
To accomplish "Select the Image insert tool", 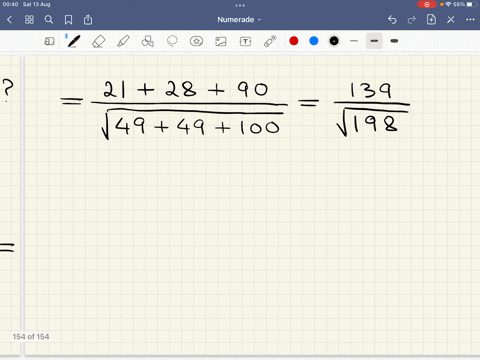I will point(221,41).
